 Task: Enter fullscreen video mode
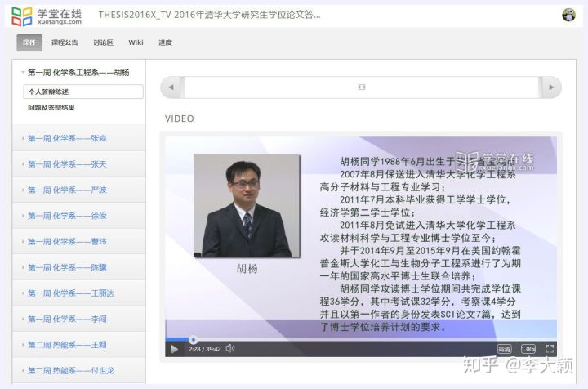tap(550, 349)
